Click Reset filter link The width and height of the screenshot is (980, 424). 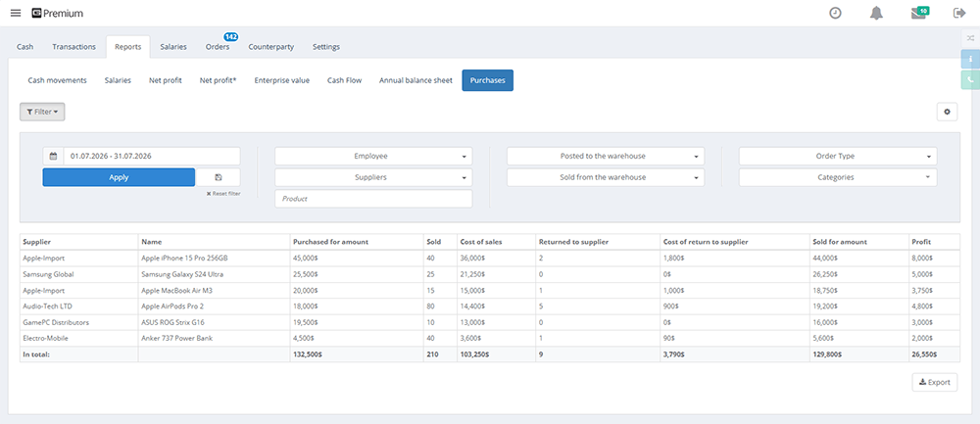[223, 194]
